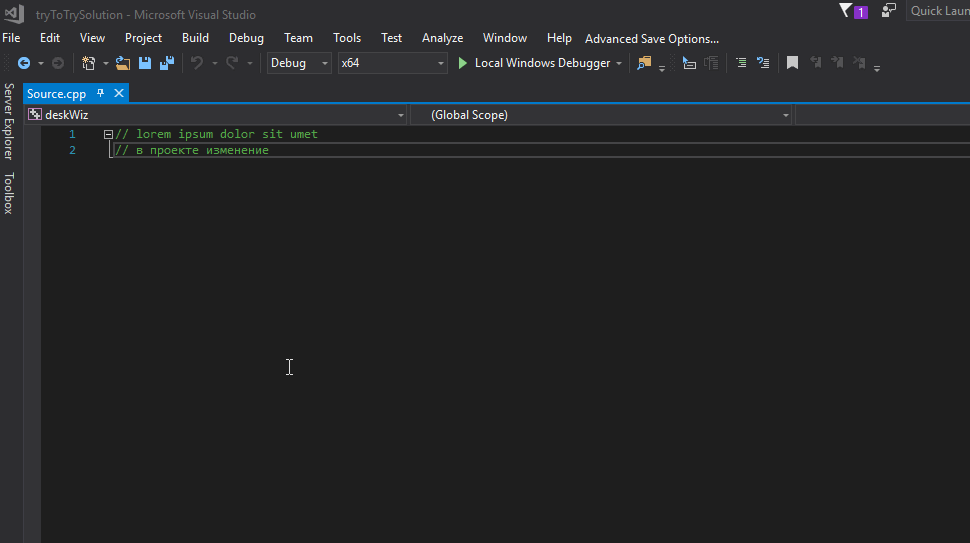Open the Debug menu
The height and width of the screenshot is (543, 970).
tap(246, 38)
